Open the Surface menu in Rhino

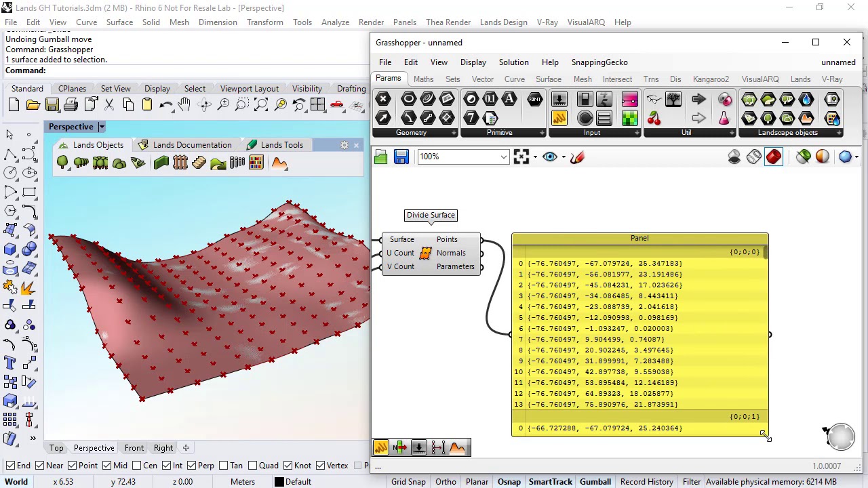point(119,22)
